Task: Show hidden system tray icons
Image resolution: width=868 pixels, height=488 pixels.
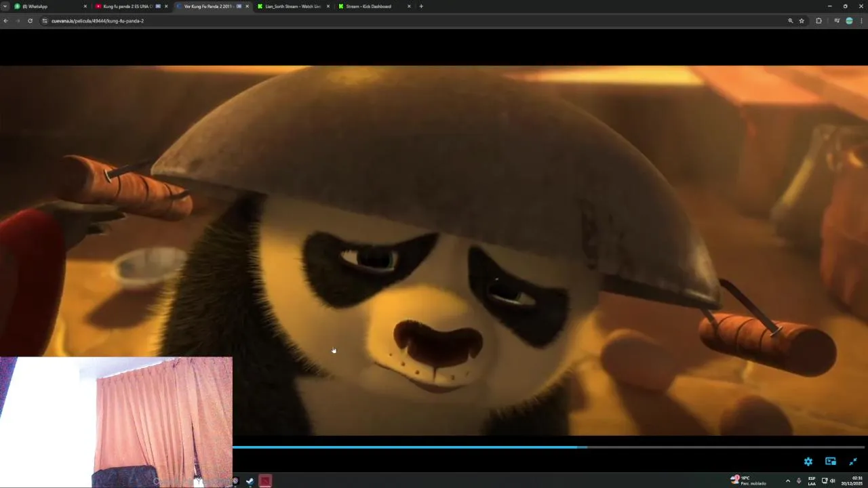Action: click(787, 481)
